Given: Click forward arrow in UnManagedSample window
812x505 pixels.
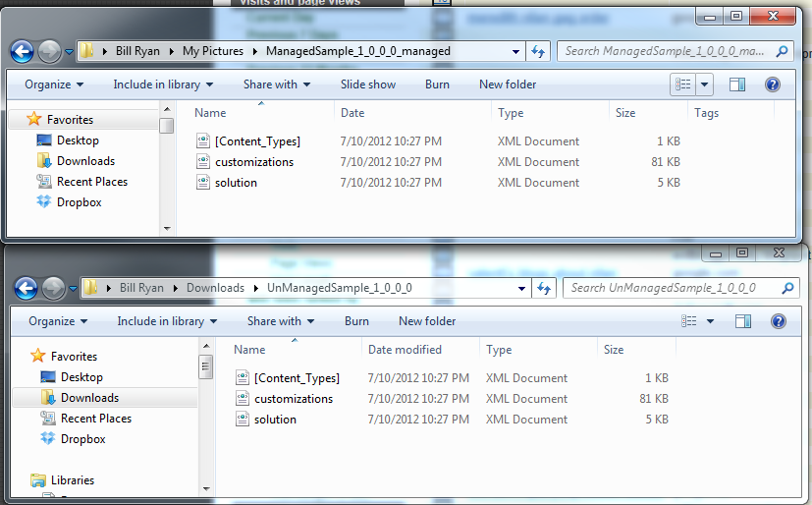Looking at the screenshot, I should (53, 288).
